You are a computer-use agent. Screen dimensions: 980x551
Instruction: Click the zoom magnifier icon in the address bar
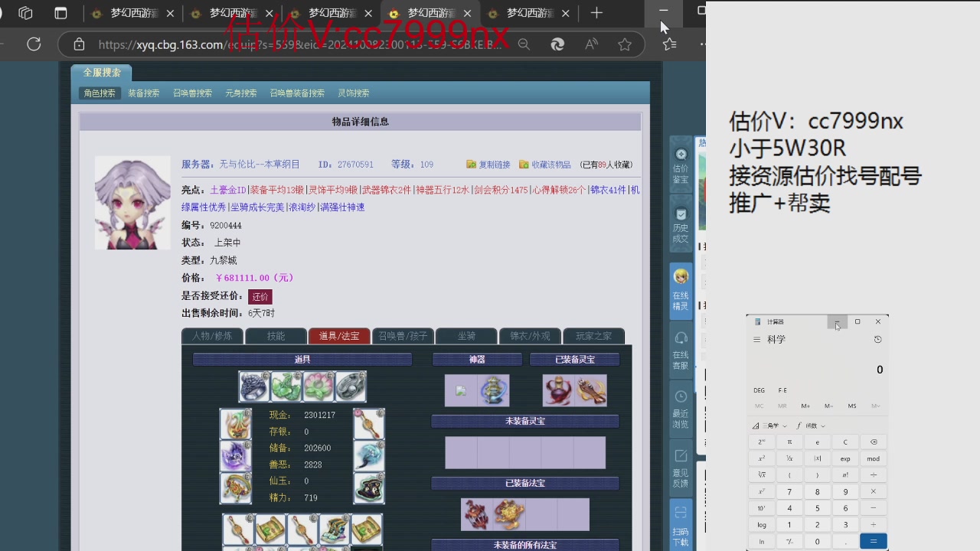[x=524, y=44]
